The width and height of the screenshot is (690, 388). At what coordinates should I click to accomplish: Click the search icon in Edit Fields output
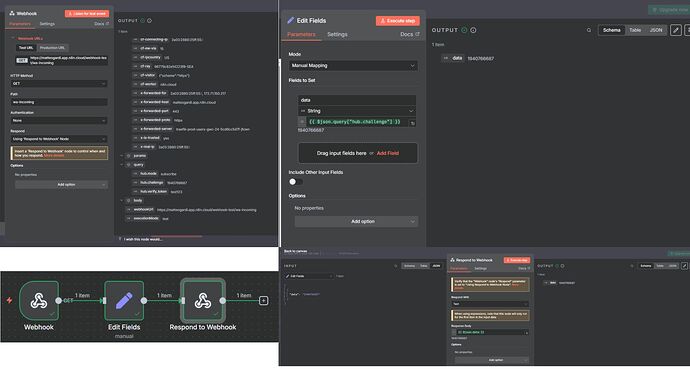coord(589,30)
